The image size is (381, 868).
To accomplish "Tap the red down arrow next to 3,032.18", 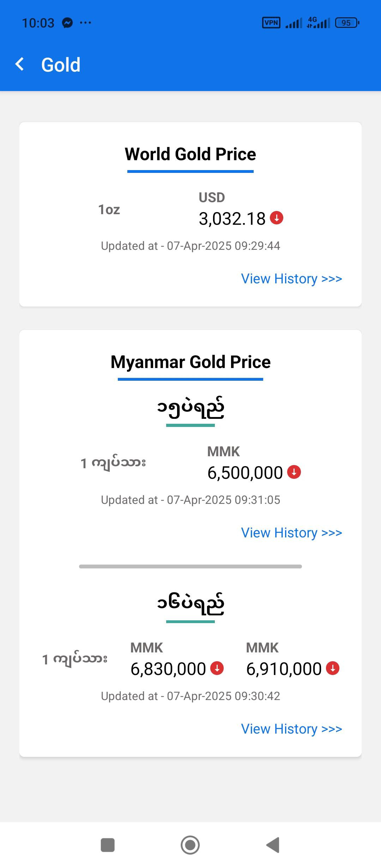I will (x=277, y=218).
